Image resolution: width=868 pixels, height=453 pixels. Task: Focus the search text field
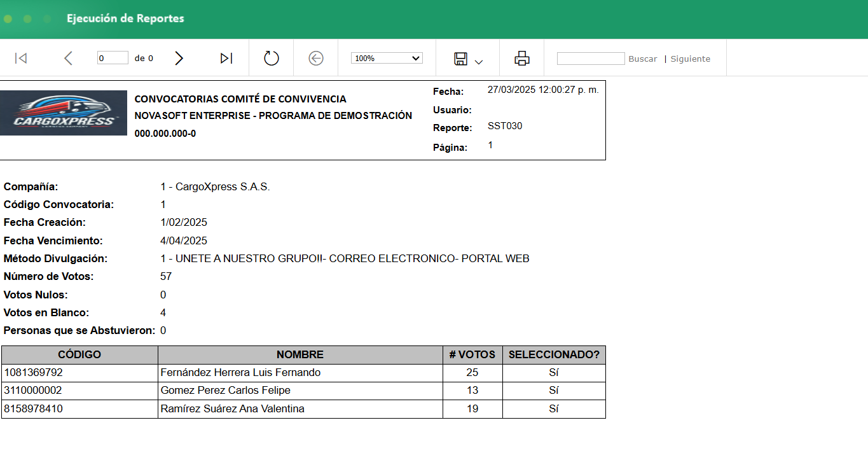[x=591, y=59]
